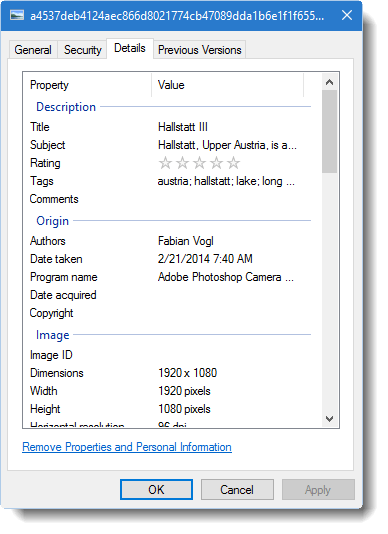Confirm with the OK button

(156, 490)
